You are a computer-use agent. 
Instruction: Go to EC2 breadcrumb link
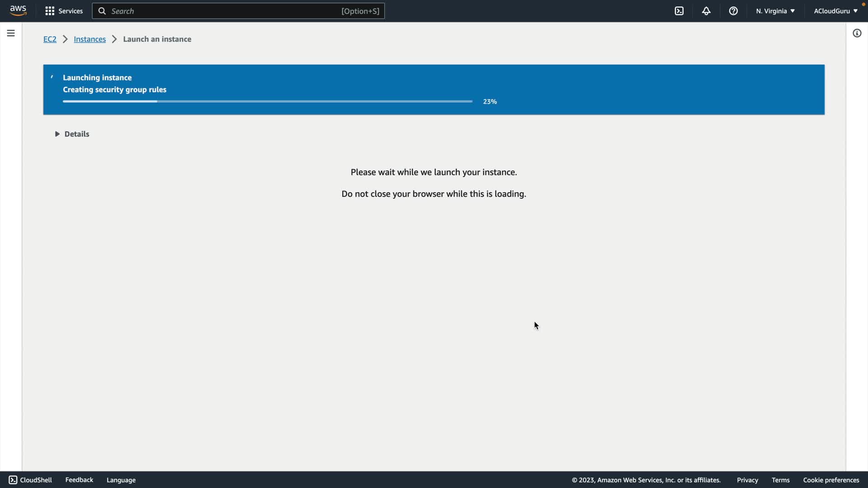point(50,39)
